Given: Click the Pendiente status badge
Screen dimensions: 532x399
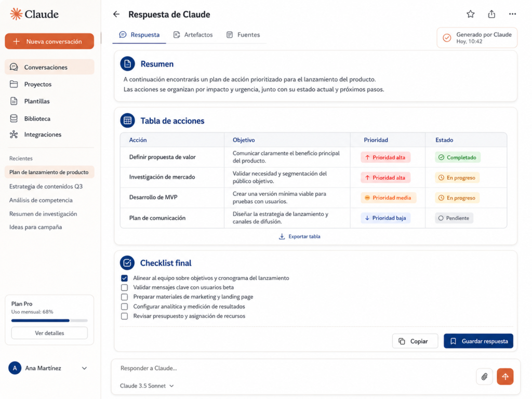Looking at the screenshot, I should coord(454,218).
